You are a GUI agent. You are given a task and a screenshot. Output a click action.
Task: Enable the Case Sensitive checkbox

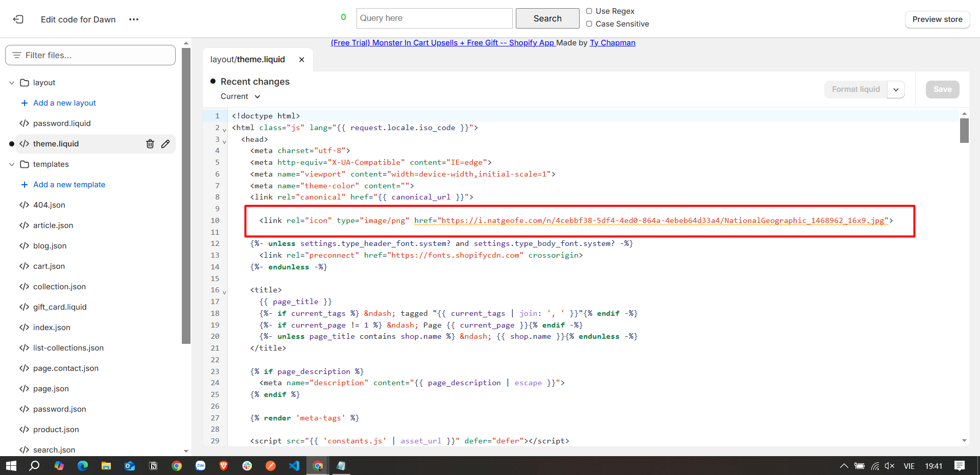589,24
